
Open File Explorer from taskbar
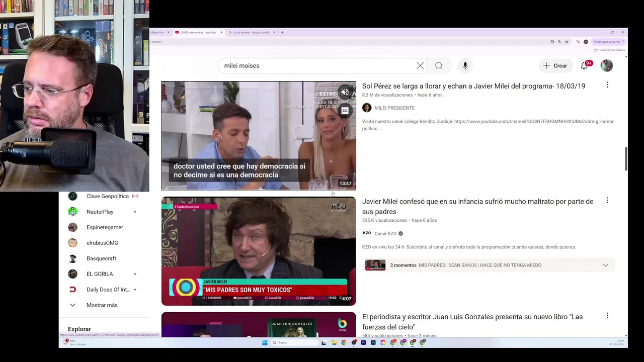pyautogui.click(x=334, y=342)
